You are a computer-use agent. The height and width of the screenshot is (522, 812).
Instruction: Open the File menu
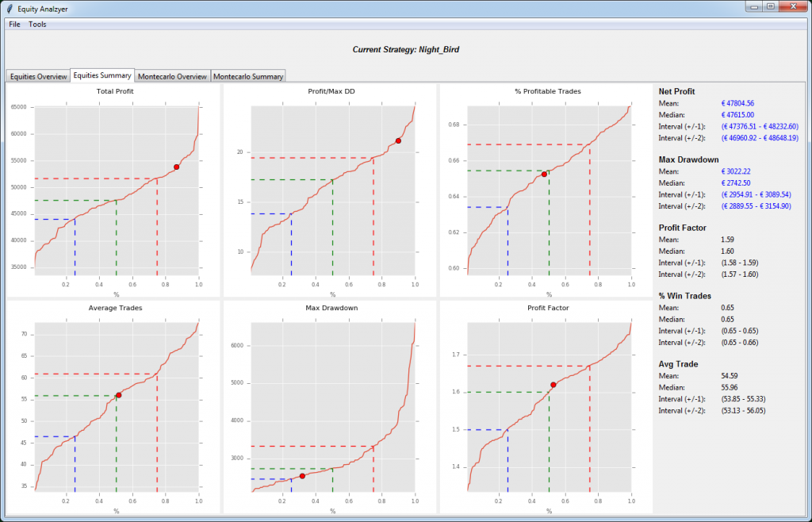[x=14, y=25]
